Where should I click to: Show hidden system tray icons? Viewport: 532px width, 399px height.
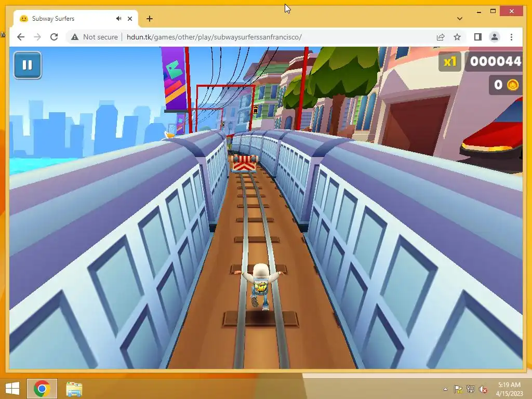(x=445, y=389)
